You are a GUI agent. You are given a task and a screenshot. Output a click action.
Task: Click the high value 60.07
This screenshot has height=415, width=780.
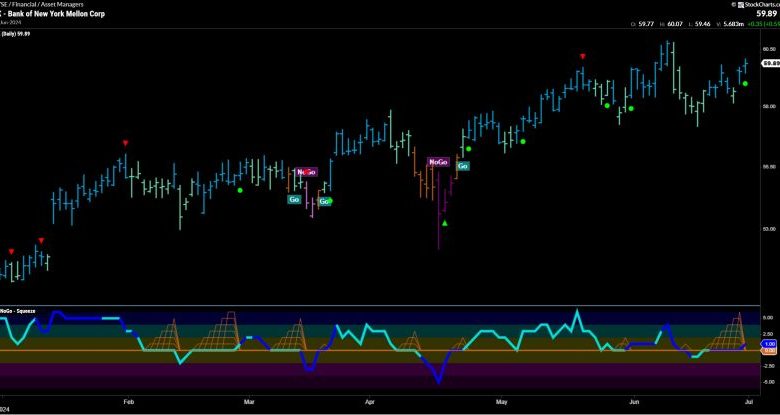675,23
